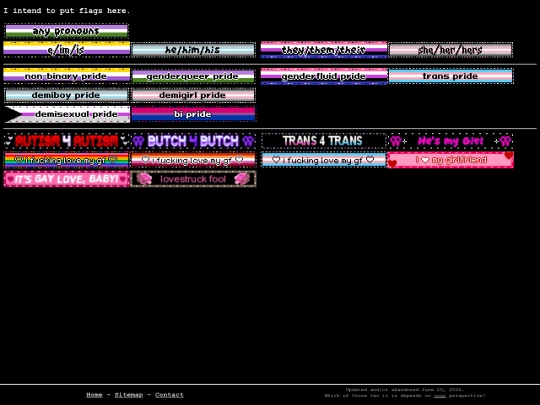The width and height of the screenshot is (540, 405).
Task: Open the Sitemap footer link
Action: (x=129, y=395)
